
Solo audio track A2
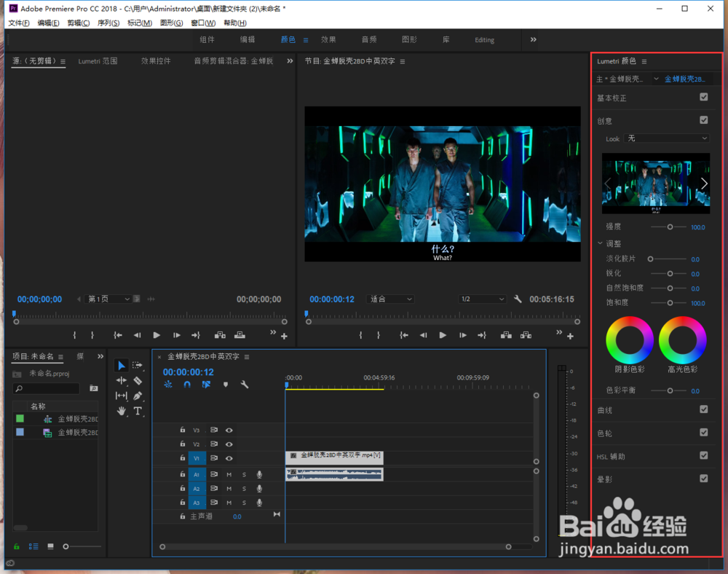[x=244, y=489]
